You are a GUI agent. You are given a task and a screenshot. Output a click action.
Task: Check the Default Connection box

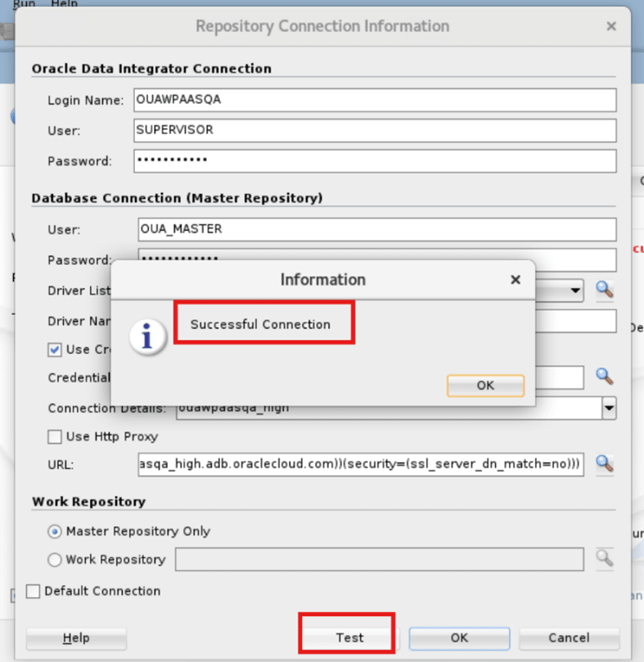33,591
